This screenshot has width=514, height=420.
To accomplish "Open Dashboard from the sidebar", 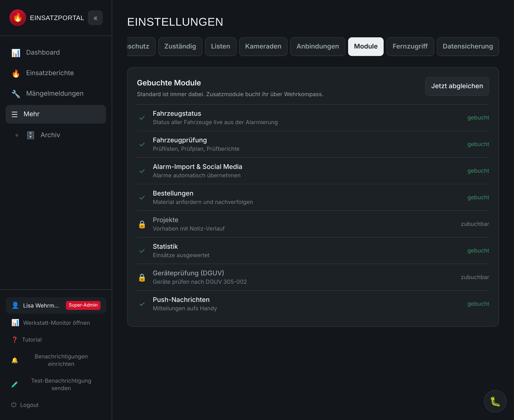I will (x=56, y=52).
